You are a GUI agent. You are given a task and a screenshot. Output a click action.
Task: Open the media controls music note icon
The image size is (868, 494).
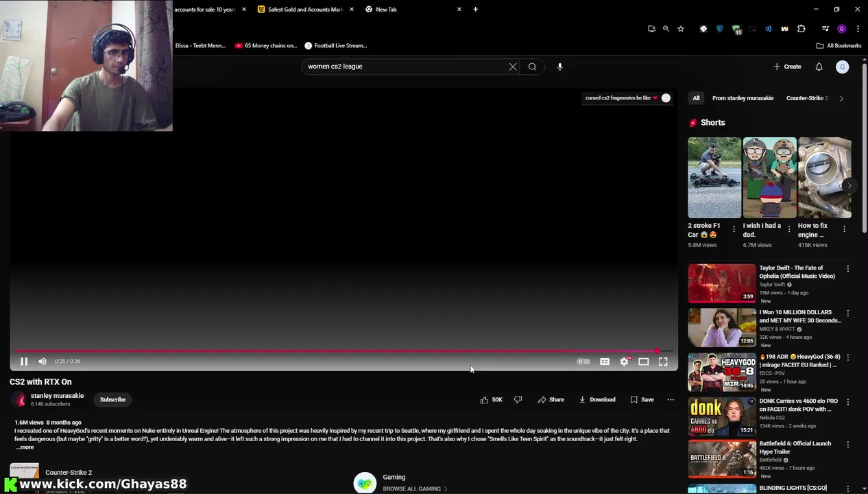(825, 29)
